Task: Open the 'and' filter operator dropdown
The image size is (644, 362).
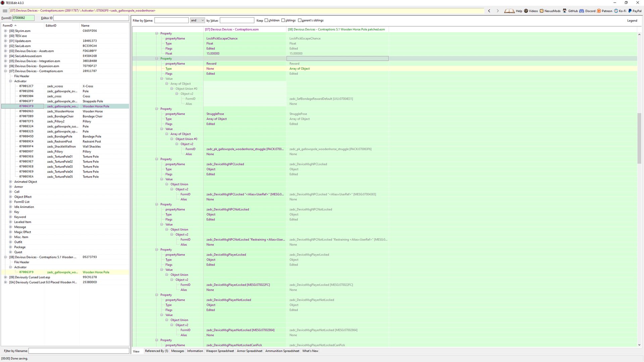Action: pos(197,20)
